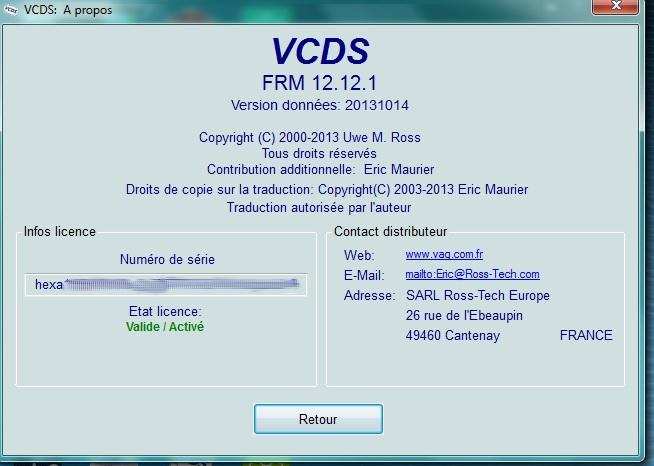Screen dimensions: 654x466
Task: Click the Etat licence label
Action: click(x=165, y=311)
